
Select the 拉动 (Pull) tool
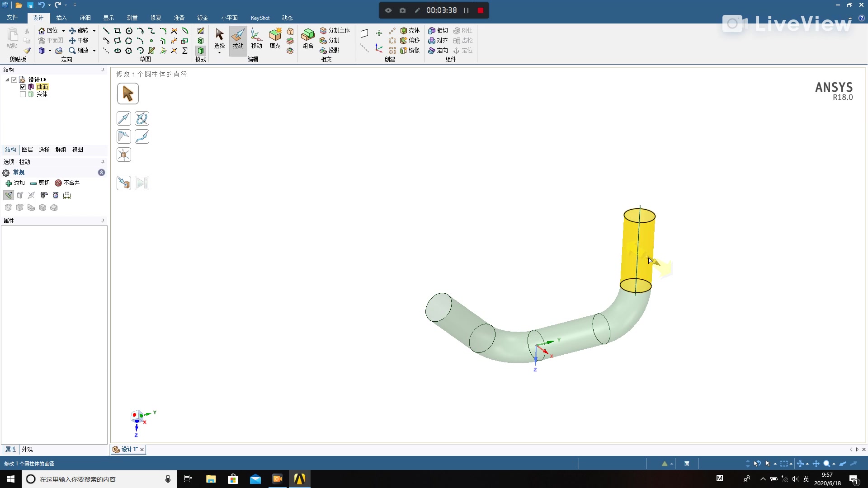click(238, 40)
